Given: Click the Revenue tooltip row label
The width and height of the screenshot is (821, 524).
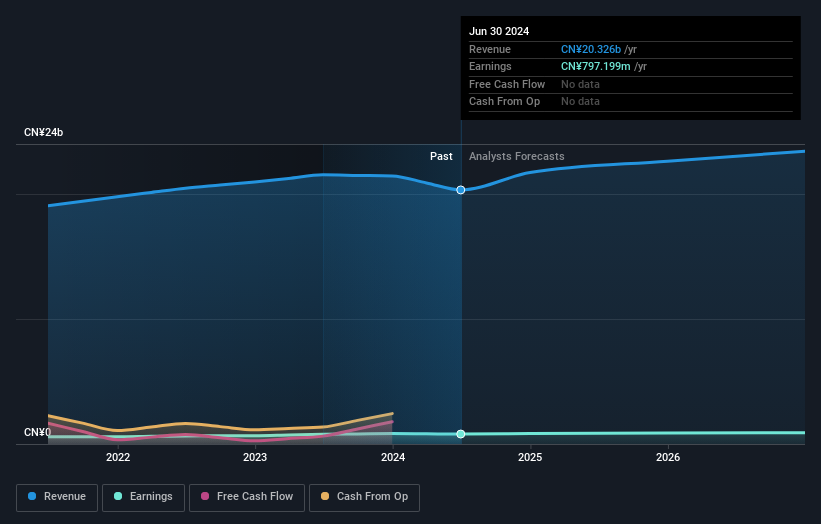Looking at the screenshot, I should pyautogui.click(x=490, y=49).
